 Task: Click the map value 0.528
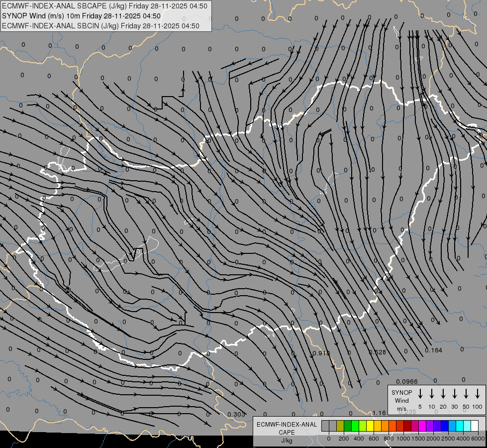tap(378, 352)
